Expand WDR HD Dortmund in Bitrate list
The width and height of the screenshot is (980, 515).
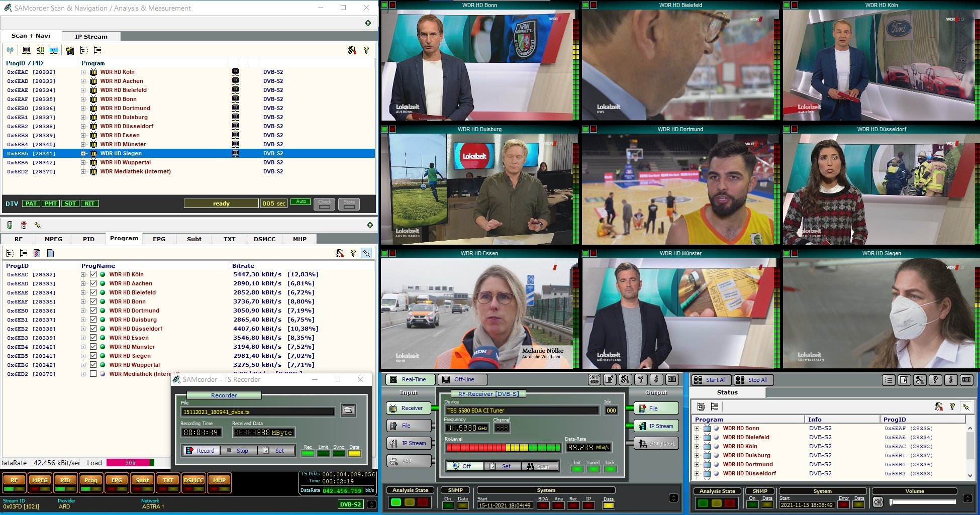[83, 311]
